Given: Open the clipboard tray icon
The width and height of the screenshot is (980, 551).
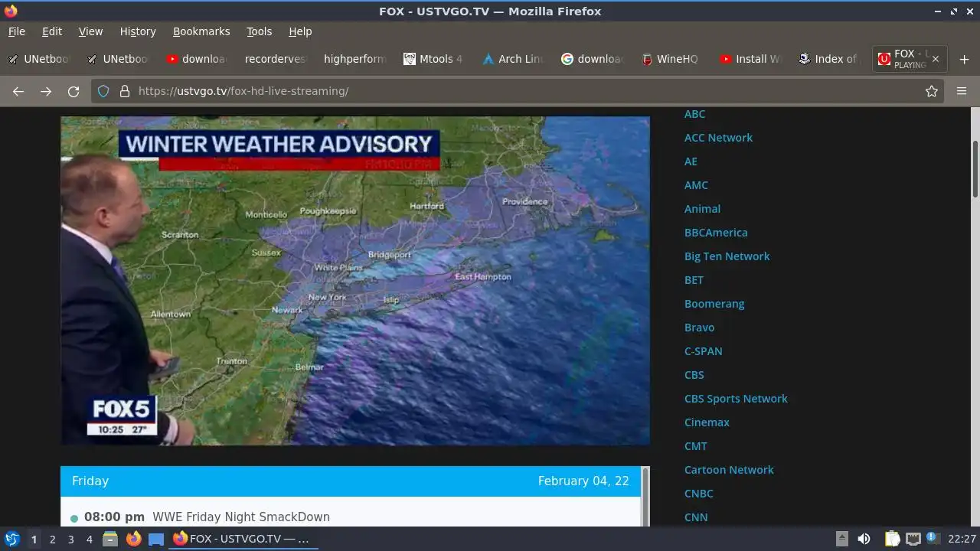Looking at the screenshot, I should (892, 539).
